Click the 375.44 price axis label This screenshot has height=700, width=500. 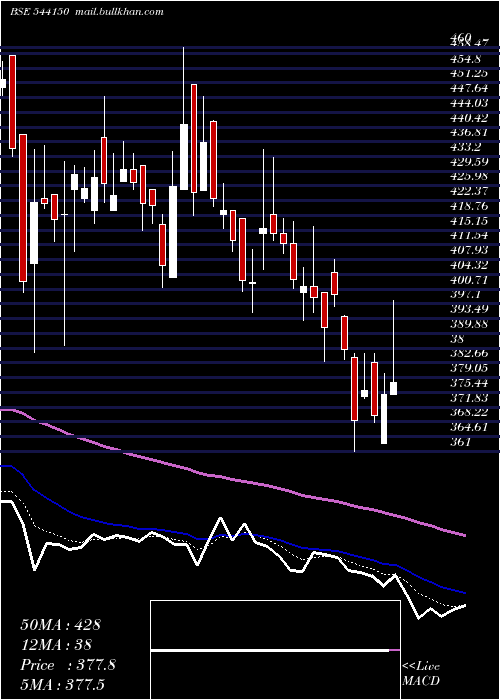click(x=469, y=383)
